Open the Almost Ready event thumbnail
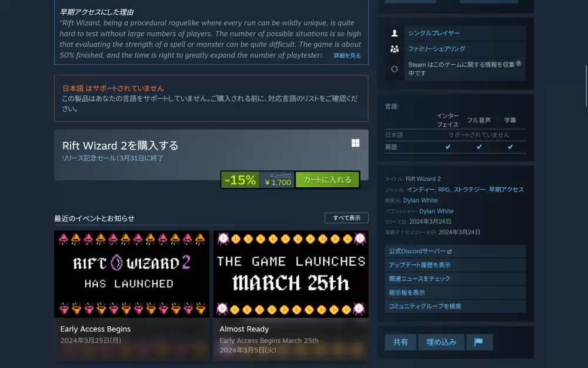Viewport: 588px width, 368px height. pyautogui.click(x=290, y=274)
